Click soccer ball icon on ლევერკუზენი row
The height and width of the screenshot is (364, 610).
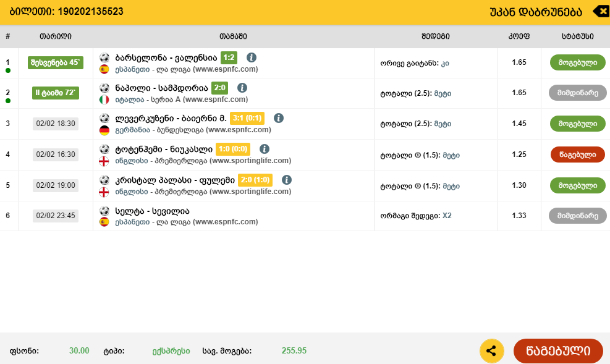[104, 118]
